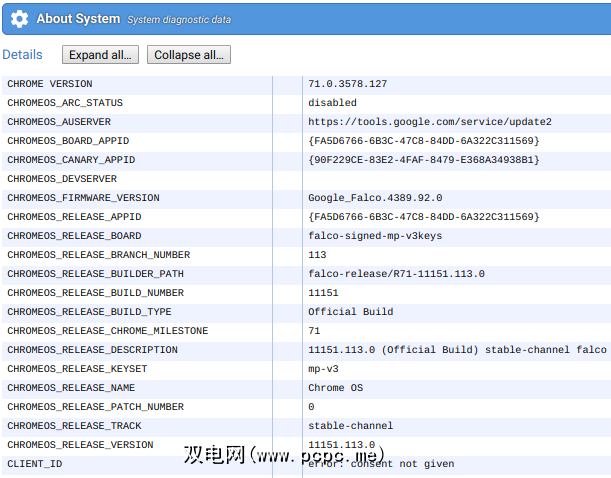
Task: Click the Collapse all... button
Action: pyautogui.click(x=189, y=55)
